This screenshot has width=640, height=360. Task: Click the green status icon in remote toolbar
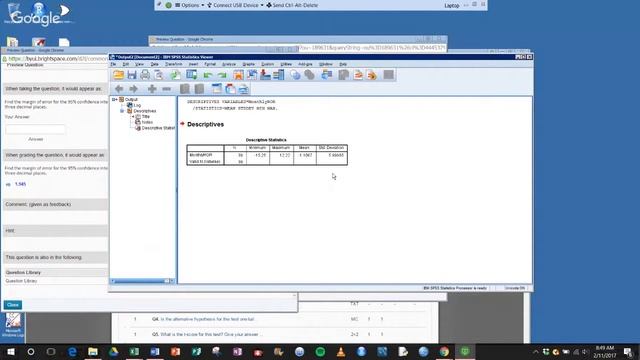[x=168, y=5]
